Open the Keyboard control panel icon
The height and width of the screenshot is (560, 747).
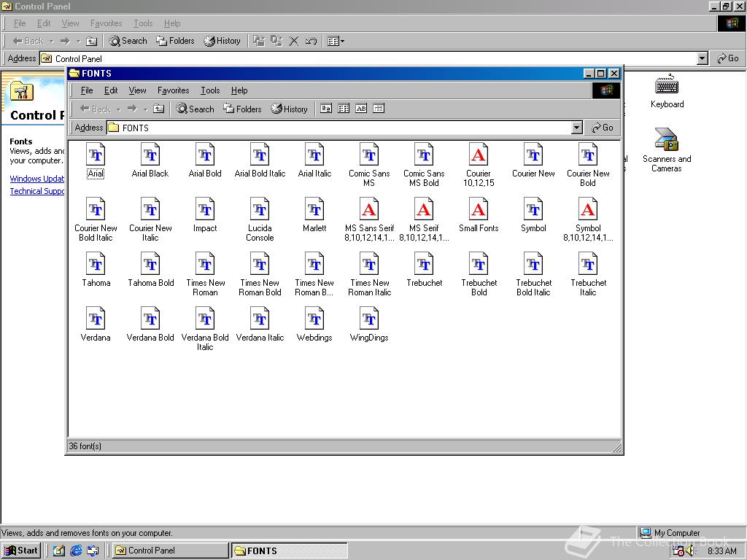tap(667, 87)
